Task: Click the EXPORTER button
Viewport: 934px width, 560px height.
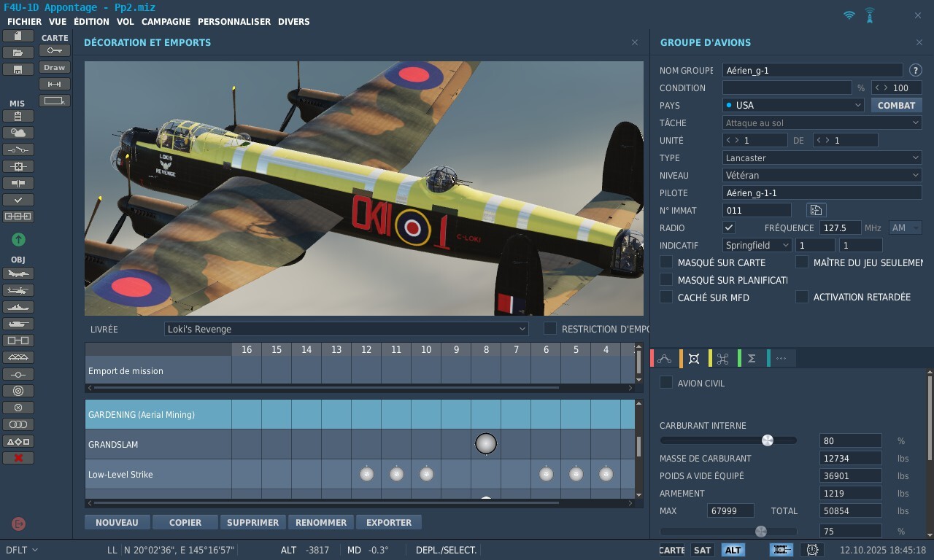Action: tap(388, 522)
